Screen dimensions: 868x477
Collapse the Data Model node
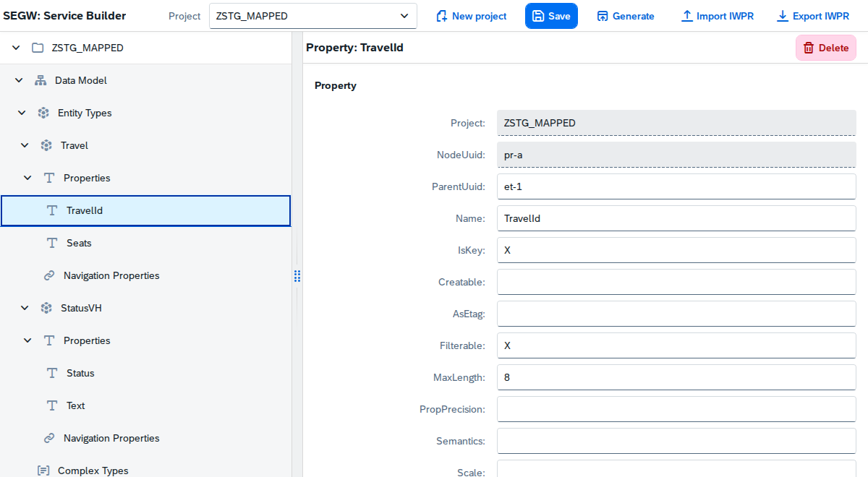19,80
